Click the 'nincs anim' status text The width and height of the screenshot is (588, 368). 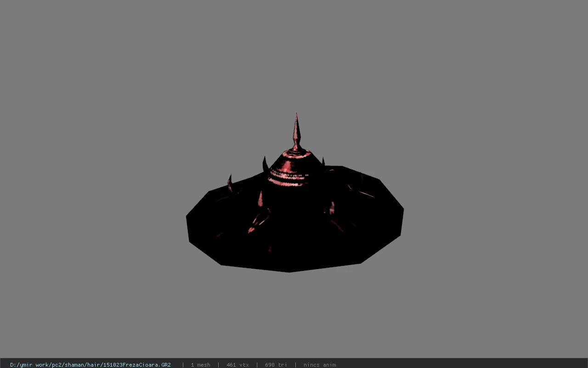coord(320,365)
